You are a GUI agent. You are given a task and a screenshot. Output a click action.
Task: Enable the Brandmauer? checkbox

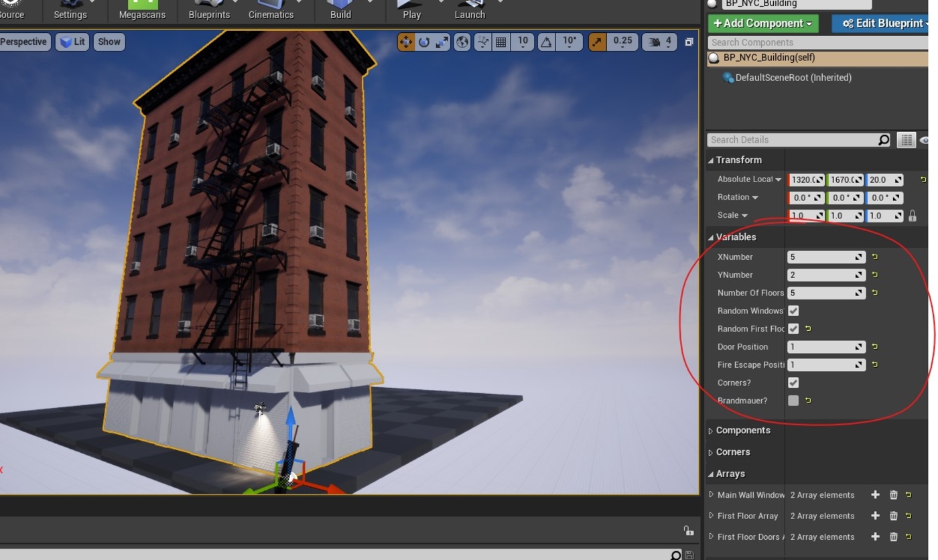(x=793, y=401)
